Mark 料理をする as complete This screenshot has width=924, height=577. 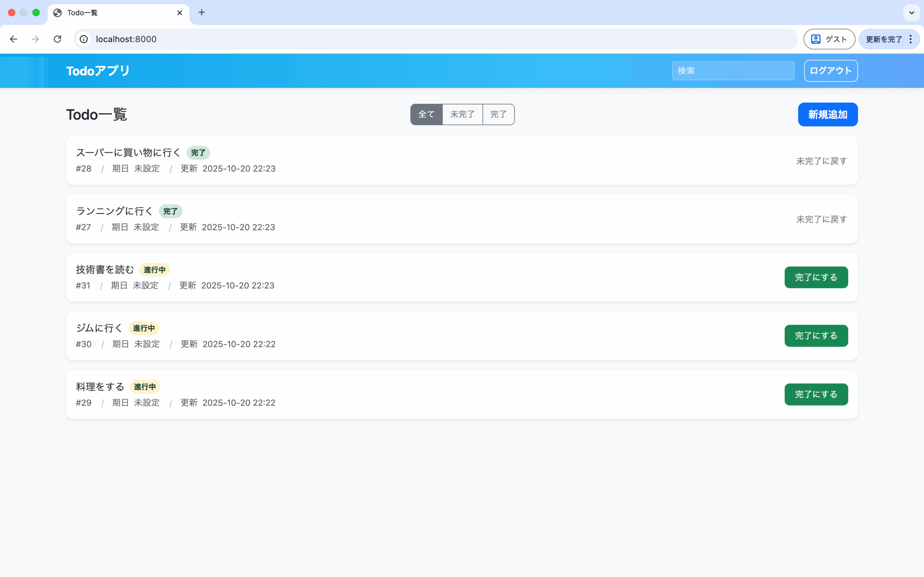coord(816,394)
